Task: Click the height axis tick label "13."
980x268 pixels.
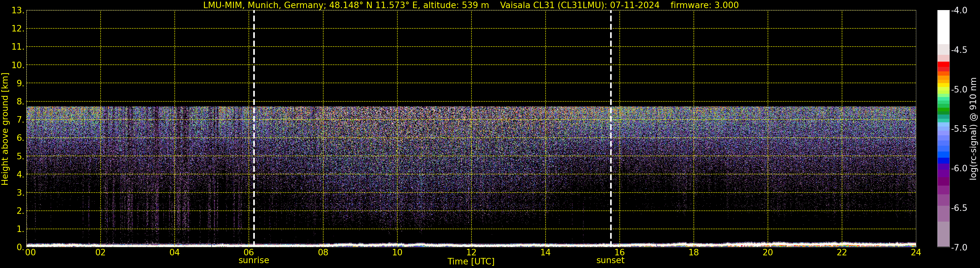Action: (x=18, y=10)
